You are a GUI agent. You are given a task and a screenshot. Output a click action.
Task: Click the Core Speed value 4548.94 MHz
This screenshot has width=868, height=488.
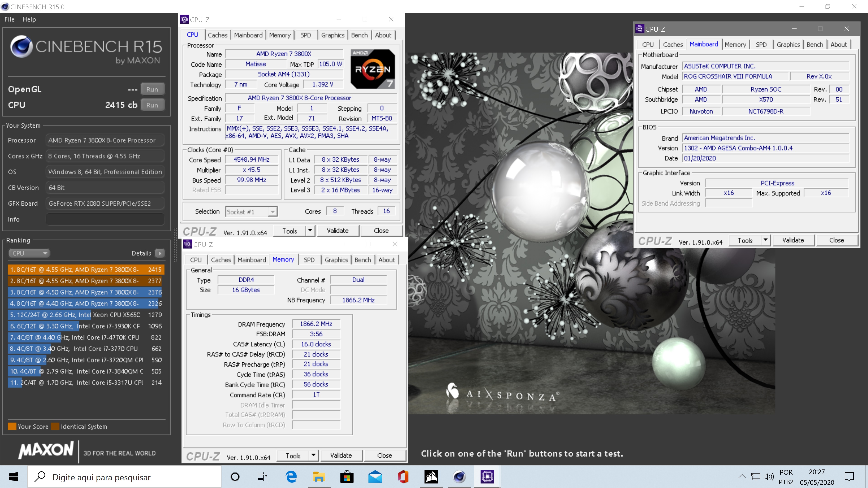(x=251, y=160)
